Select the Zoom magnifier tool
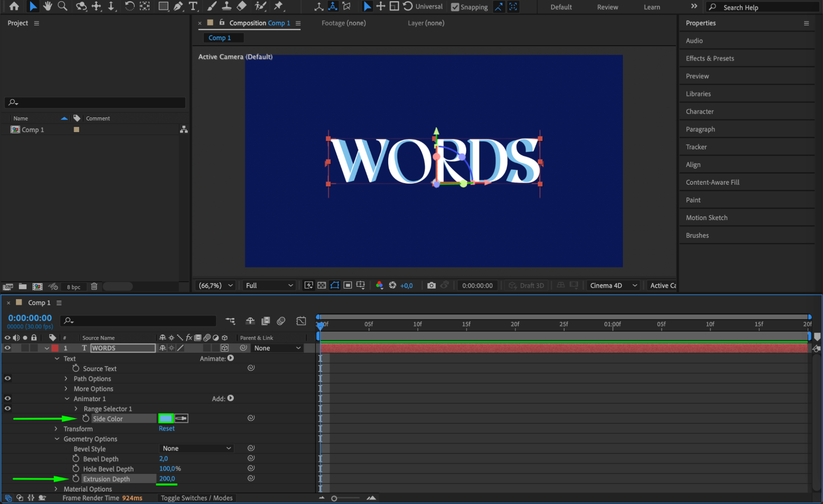 coord(62,6)
